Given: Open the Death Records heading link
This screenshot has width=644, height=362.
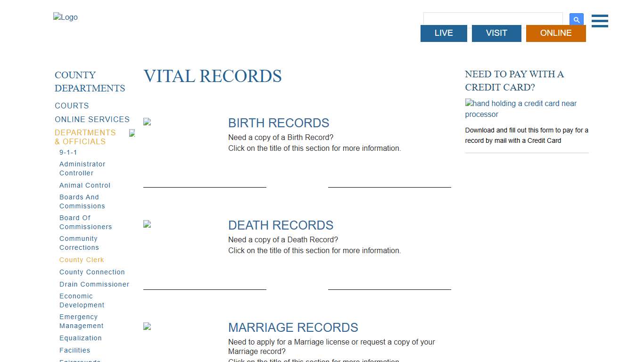Looking at the screenshot, I should (281, 225).
